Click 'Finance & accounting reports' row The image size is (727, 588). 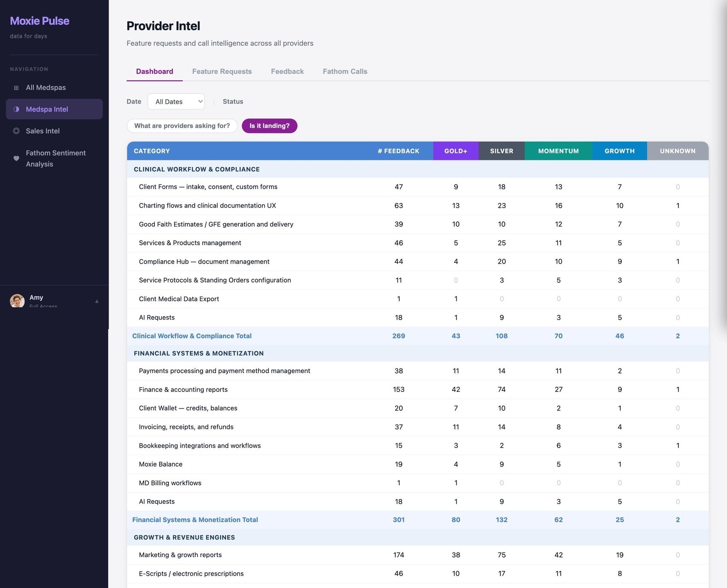(418, 390)
